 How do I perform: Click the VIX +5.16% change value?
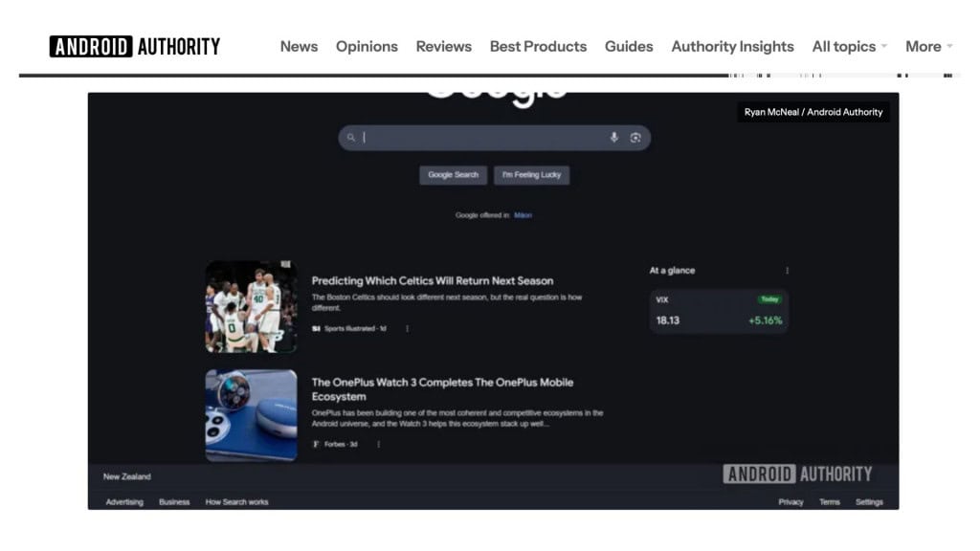[765, 320]
